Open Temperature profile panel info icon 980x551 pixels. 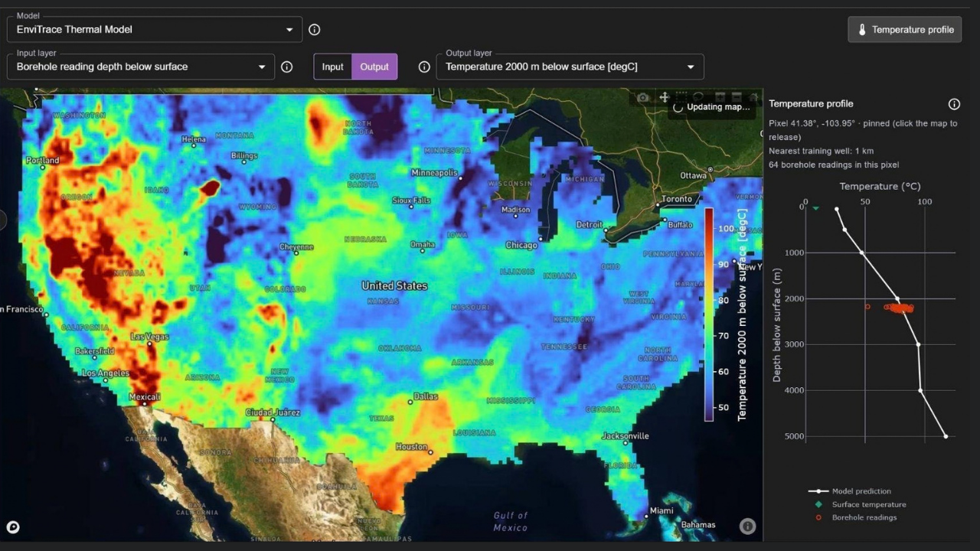954,104
